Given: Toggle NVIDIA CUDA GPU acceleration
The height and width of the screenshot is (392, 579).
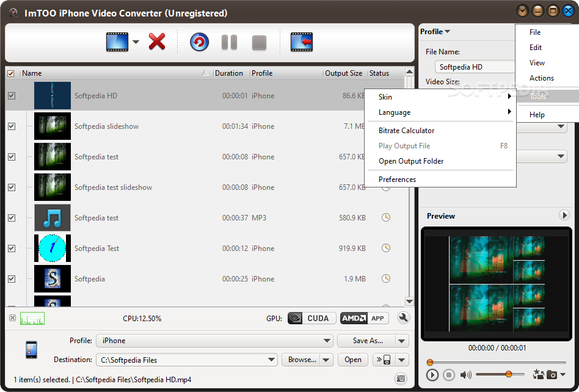Looking at the screenshot, I should [x=311, y=318].
